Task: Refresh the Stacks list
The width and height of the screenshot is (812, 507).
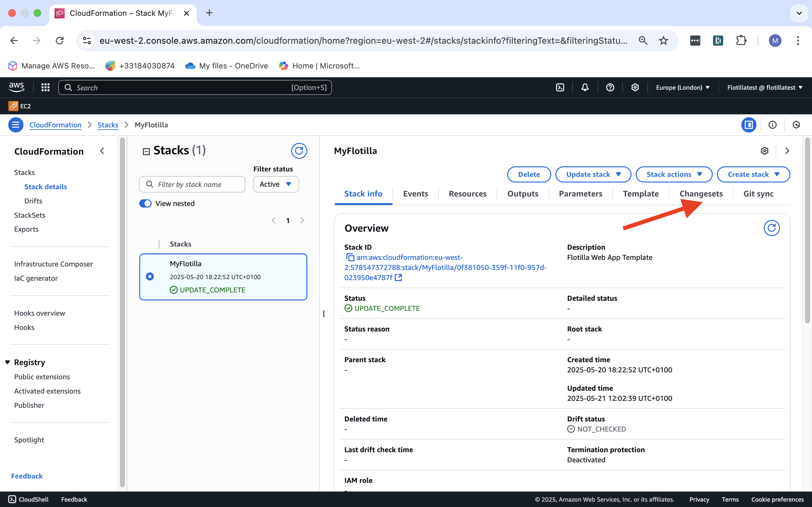Action: coord(298,151)
